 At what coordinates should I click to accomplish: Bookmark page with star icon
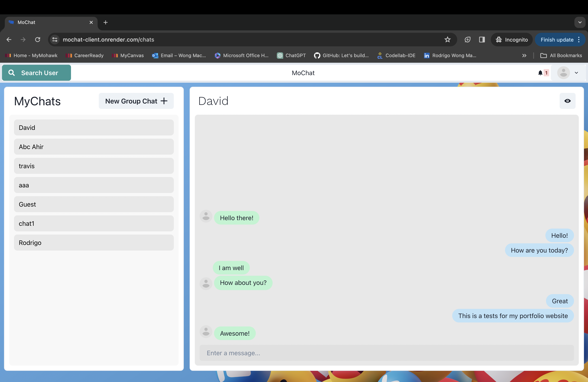click(447, 40)
